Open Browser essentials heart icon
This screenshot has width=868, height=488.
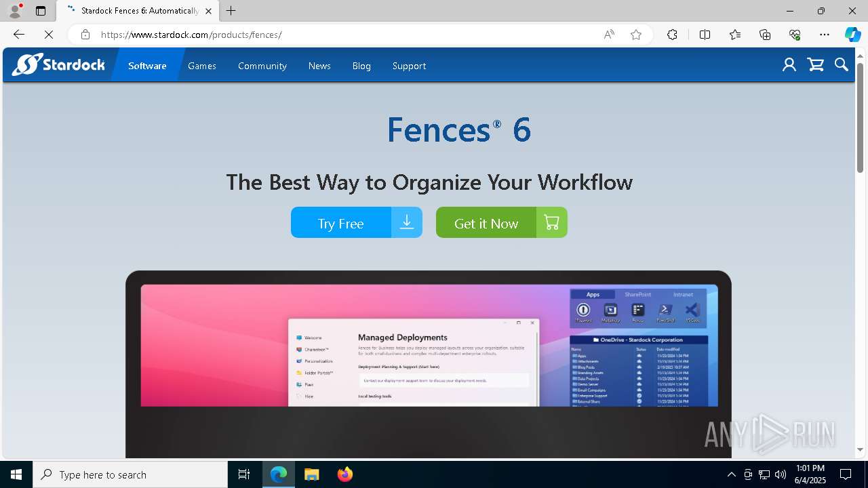click(x=795, y=35)
